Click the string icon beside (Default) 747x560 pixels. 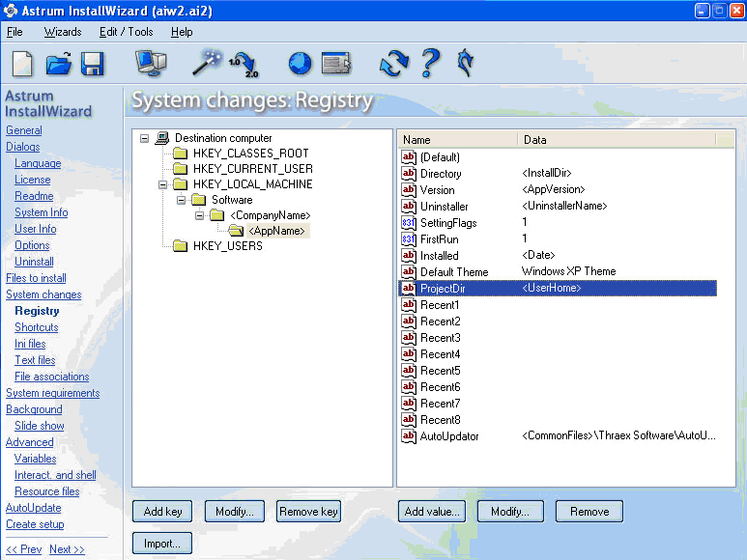tap(409, 157)
